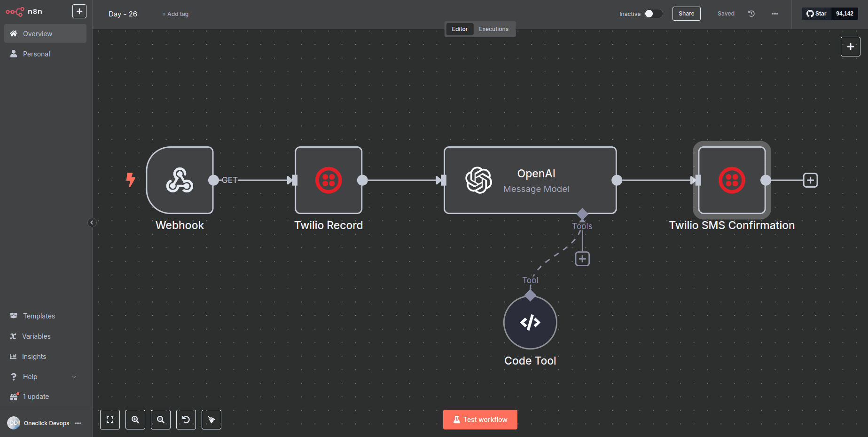Screen dimensions: 868x437
Task: Toggle workflow Inactive switch
Action: click(653, 14)
